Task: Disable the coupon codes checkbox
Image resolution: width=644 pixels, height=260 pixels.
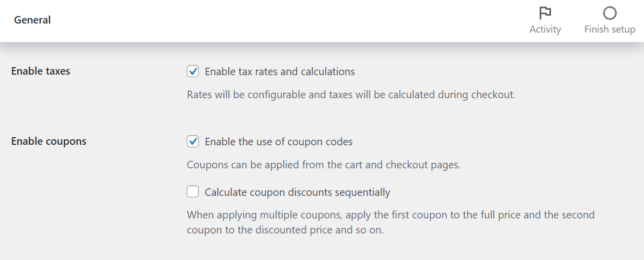Action: (x=193, y=141)
